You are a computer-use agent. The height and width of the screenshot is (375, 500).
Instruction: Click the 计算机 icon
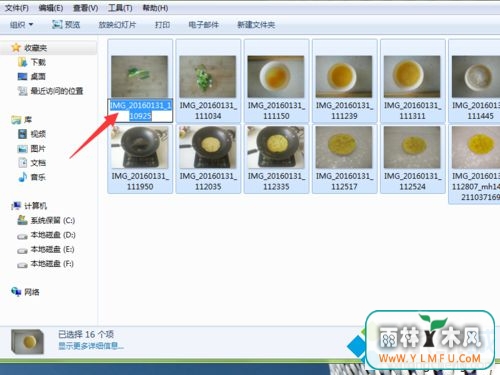[x=16, y=206]
